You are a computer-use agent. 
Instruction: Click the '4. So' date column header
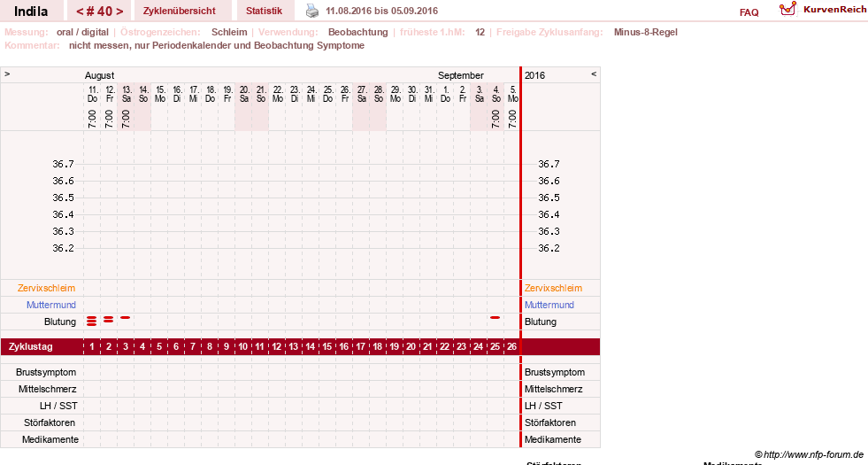point(496,94)
